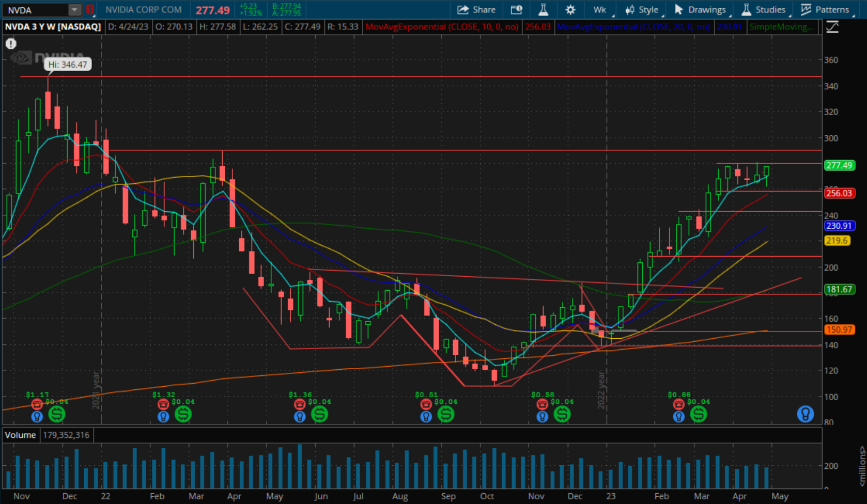Open the Style dropdown menu
Image resolution: width=867 pixels, height=504 pixels.
click(642, 10)
